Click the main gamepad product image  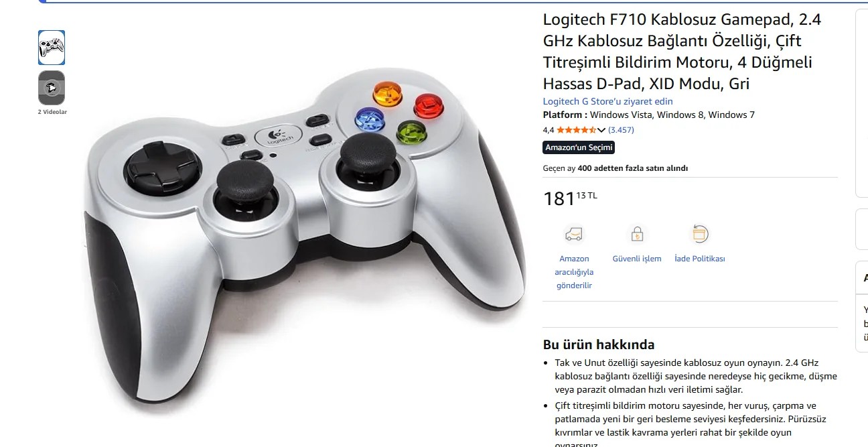click(x=306, y=239)
